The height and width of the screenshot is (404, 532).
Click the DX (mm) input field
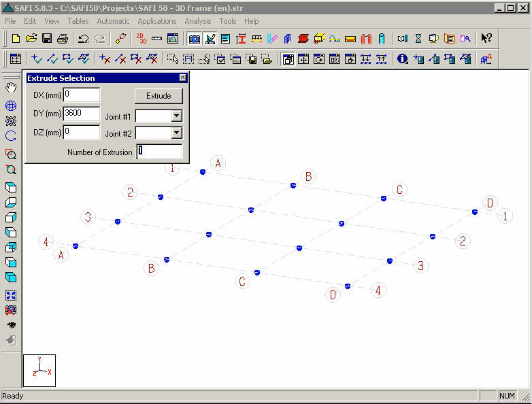82,95
